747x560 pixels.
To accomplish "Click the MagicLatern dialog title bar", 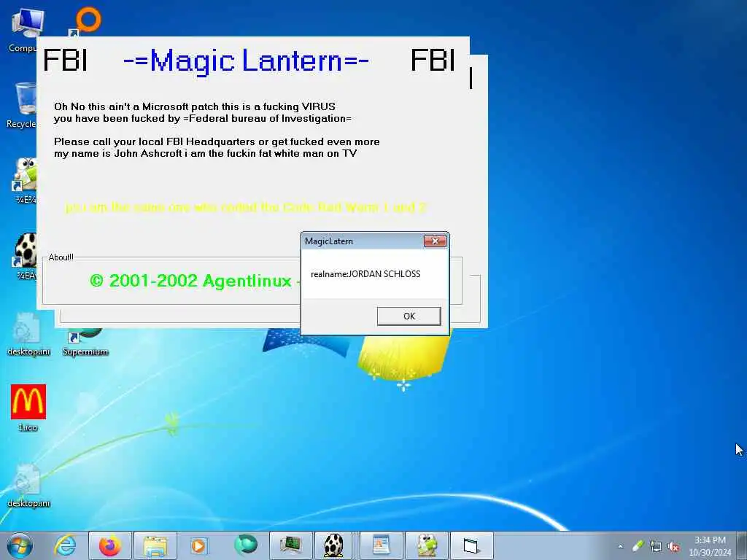I will click(x=362, y=241).
